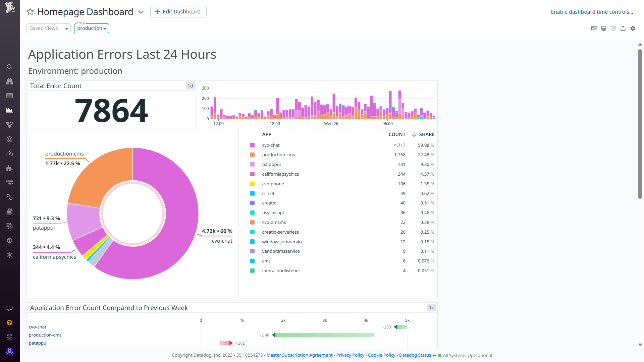Open the binoculars Watchdog sidebar icon
This screenshot has width=644, height=362.
pyautogui.click(x=9, y=81)
